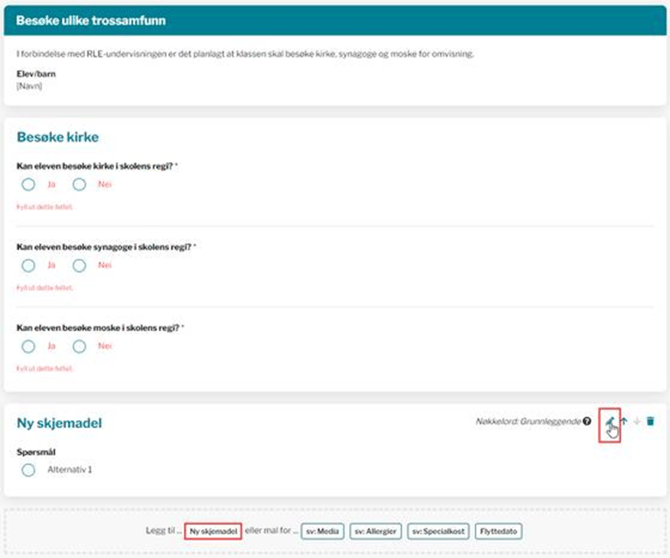Move Ny skjemadel section up with arrow
This screenshot has height=558, width=670.
[x=624, y=422]
